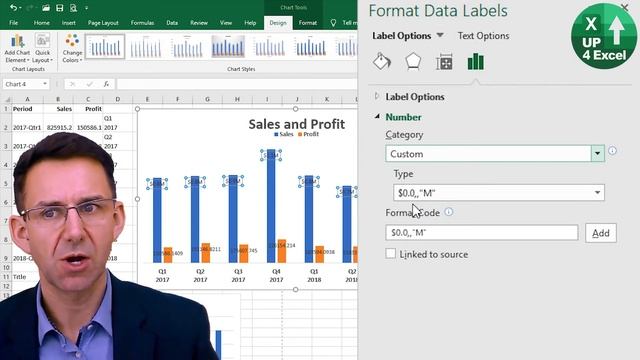Open the Label Options header dropdown arrow
Screen dimensions: 640x360
point(440,36)
